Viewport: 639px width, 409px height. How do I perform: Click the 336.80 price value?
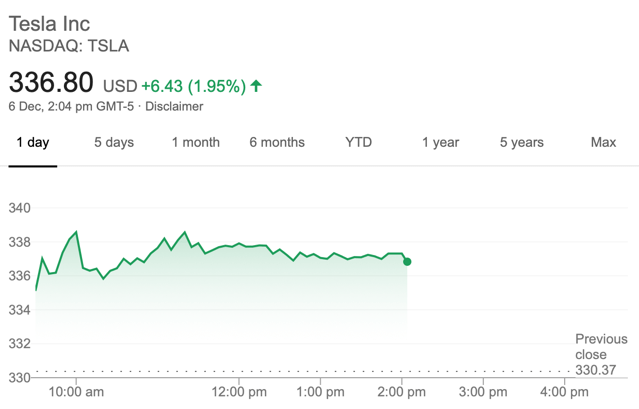click(51, 82)
